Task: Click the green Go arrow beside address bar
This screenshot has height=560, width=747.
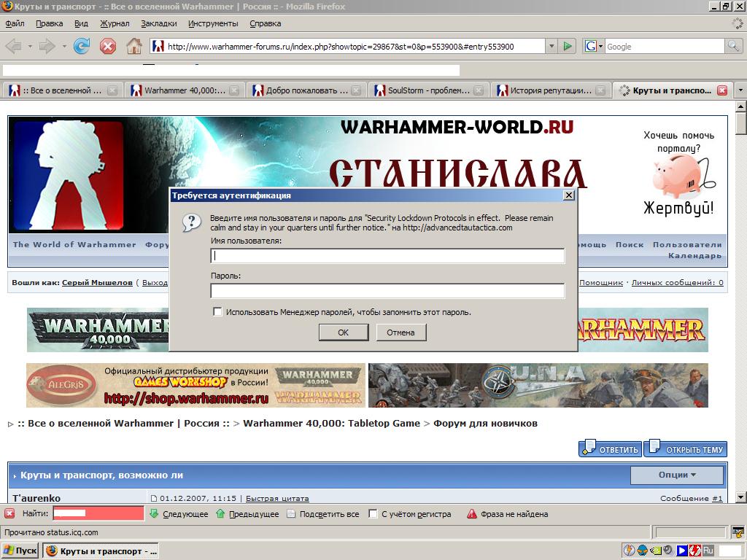Action: (x=568, y=46)
